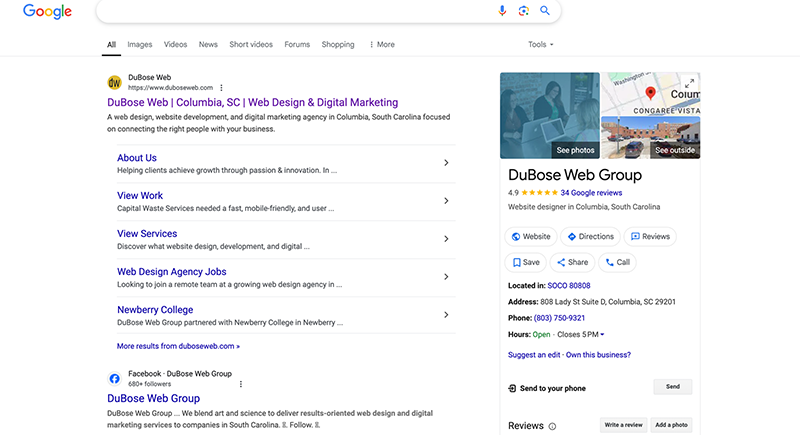Expand the View Services sitelink chevron

(446, 239)
